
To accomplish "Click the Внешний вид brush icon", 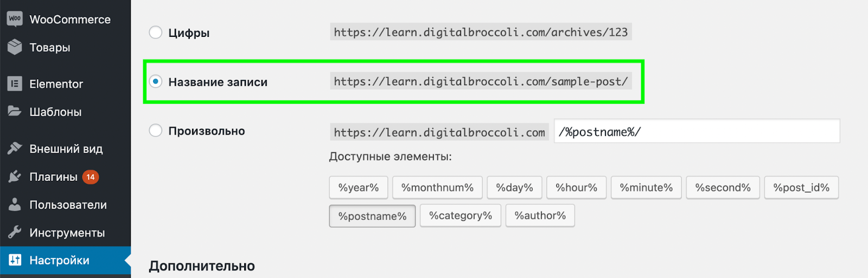I will click(x=15, y=148).
